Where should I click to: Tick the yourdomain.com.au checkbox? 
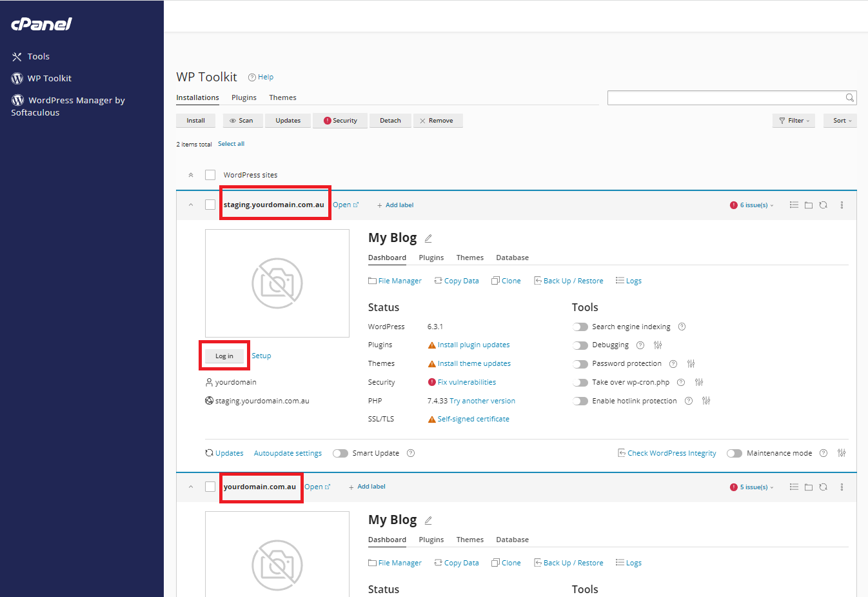[210, 487]
